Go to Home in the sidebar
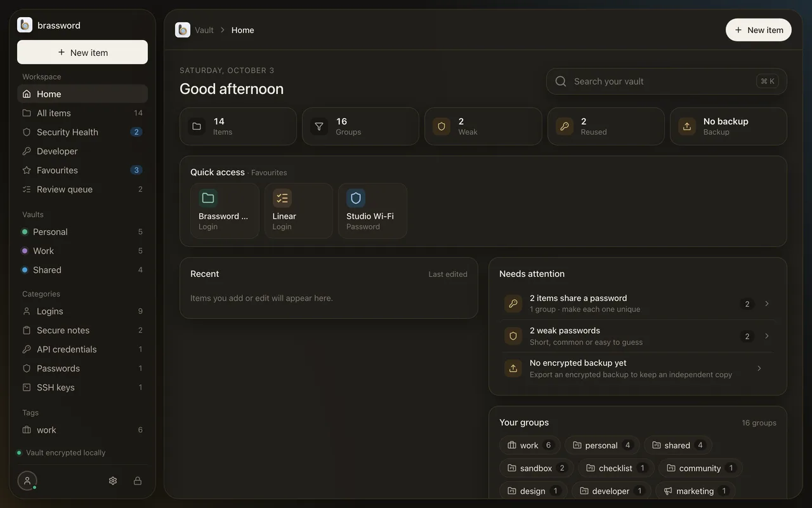The image size is (812, 508). tap(82, 94)
